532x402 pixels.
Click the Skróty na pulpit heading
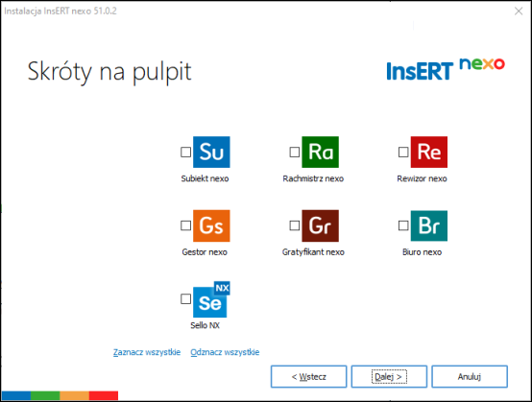coord(109,72)
